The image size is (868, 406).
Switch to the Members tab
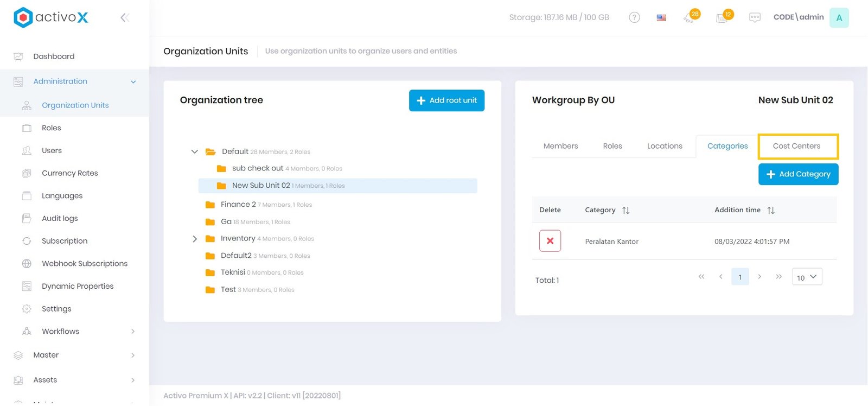click(560, 146)
